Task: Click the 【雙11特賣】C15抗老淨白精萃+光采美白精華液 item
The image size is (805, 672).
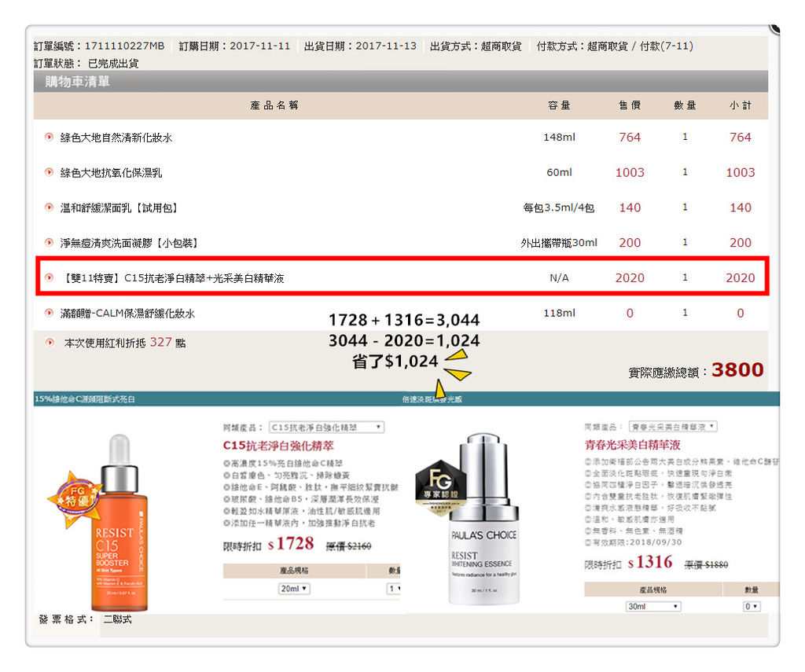Action: [172, 278]
